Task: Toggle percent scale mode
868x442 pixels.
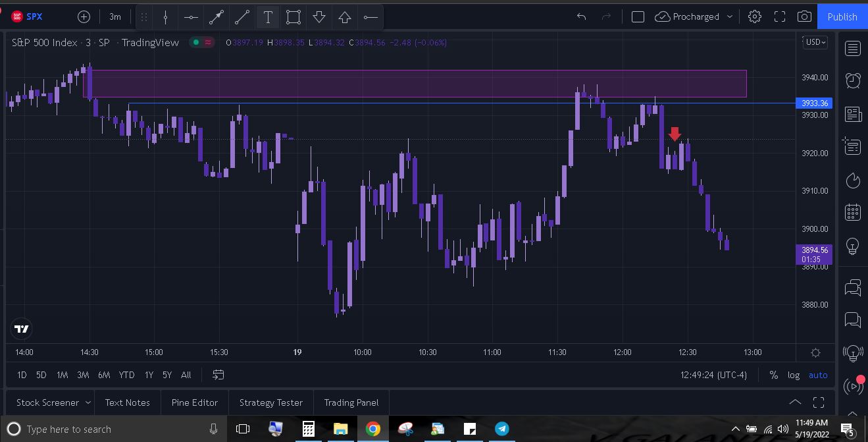Action: [x=774, y=375]
